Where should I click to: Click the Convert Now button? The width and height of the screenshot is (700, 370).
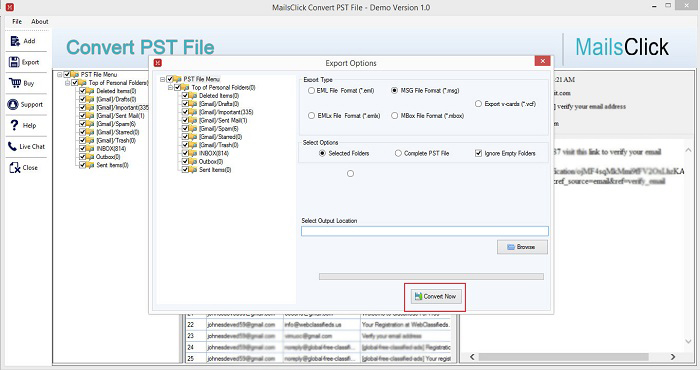point(435,296)
